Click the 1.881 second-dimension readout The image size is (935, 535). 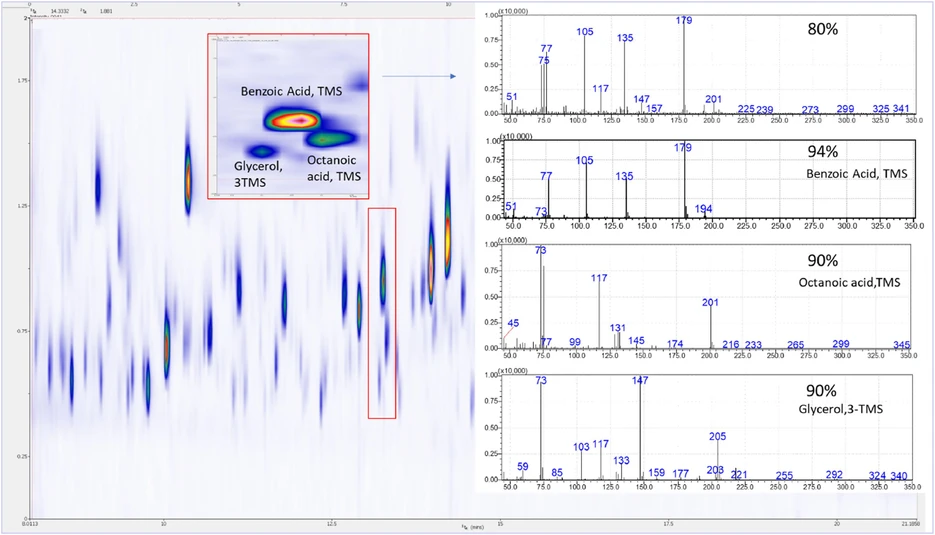point(106,11)
